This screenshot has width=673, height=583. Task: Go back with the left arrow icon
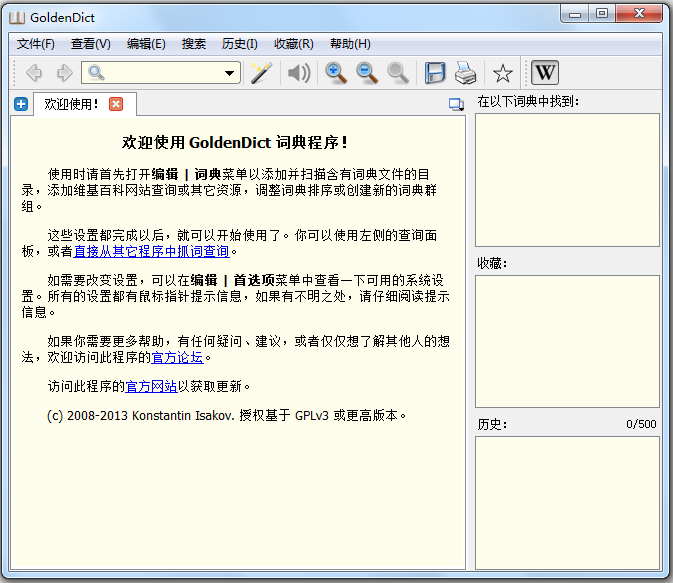tap(34, 73)
